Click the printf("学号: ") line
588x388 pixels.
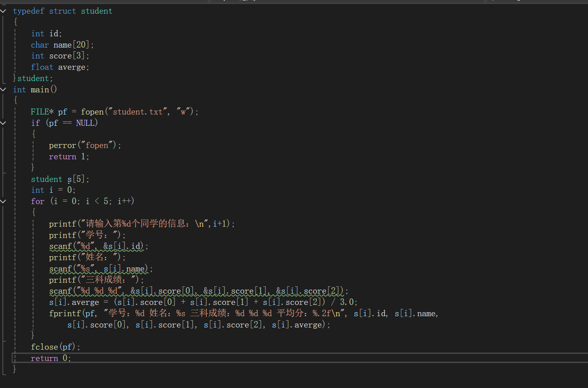click(87, 235)
